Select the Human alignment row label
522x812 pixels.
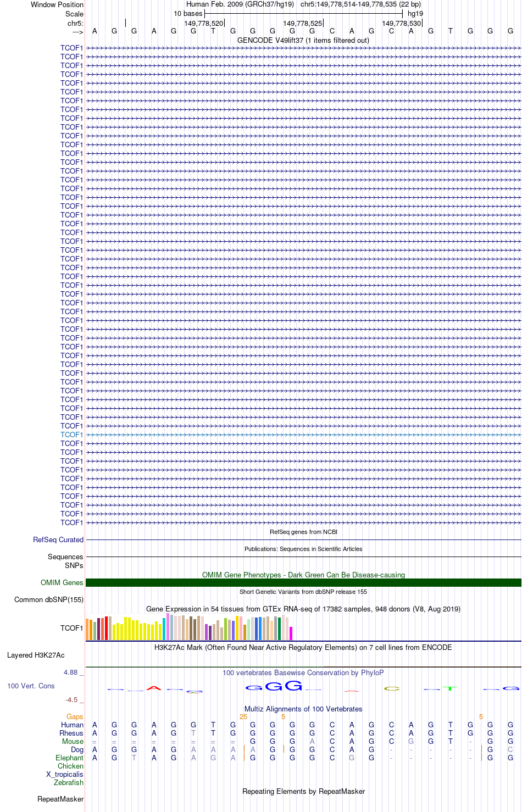click(x=72, y=725)
